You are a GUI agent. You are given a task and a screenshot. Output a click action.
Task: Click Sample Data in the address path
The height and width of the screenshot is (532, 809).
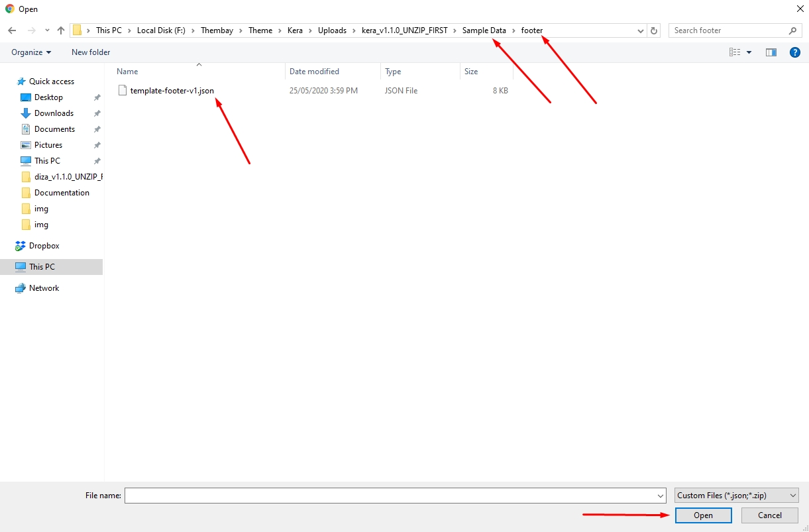click(484, 30)
